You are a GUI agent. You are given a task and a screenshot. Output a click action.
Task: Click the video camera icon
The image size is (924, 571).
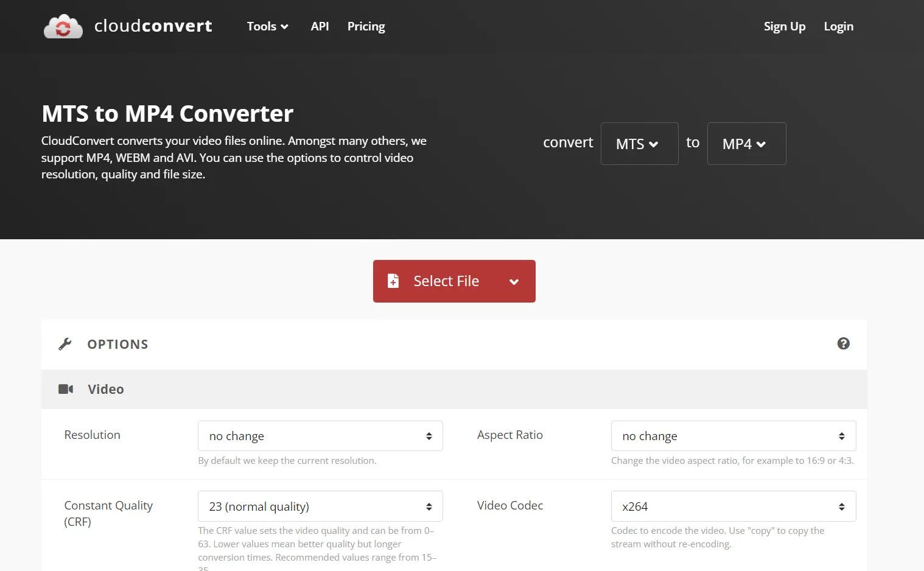[66, 388]
